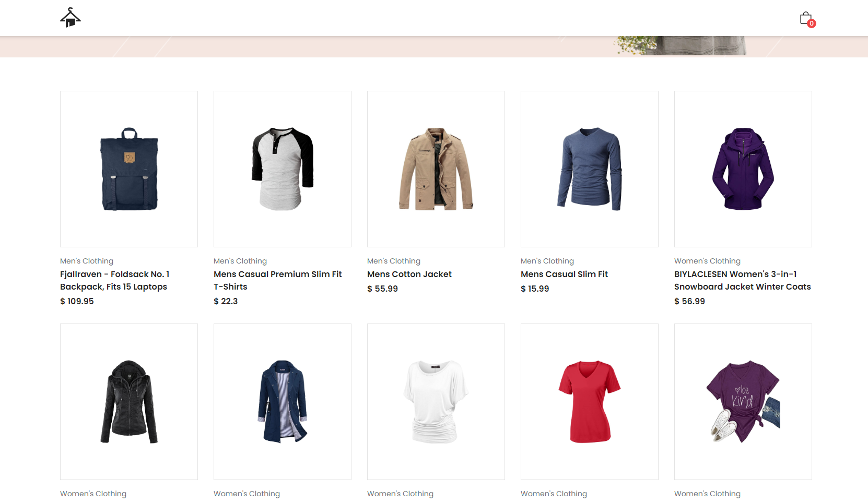Click the red cart count badge
The height and width of the screenshot is (503, 868).
(812, 23)
